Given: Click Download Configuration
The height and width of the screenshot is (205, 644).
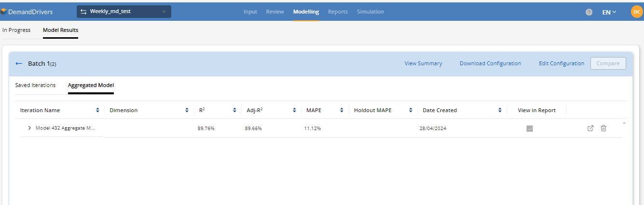Looking at the screenshot, I should point(490,63).
